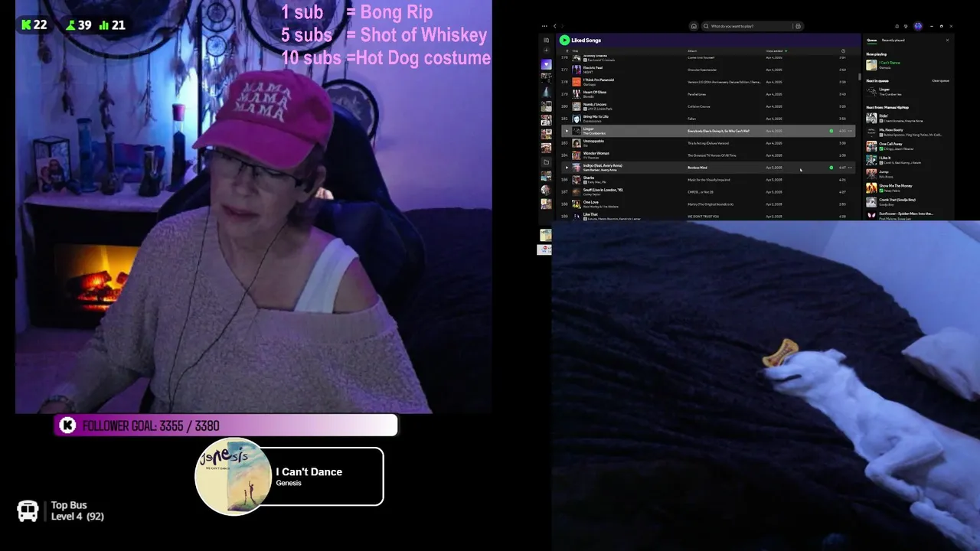Sort by the Date added column header
Viewport: 980px width, 551px height.
[775, 51]
